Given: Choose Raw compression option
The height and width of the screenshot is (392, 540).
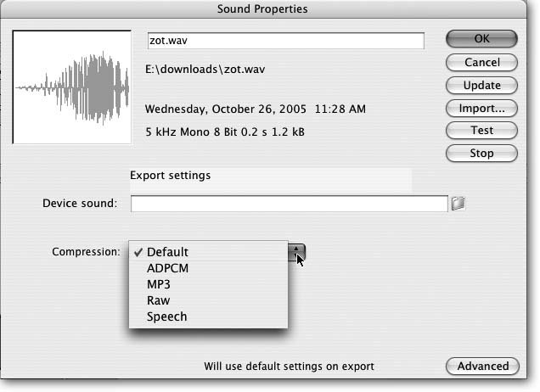Looking at the screenshot, I should pos(158,300).
